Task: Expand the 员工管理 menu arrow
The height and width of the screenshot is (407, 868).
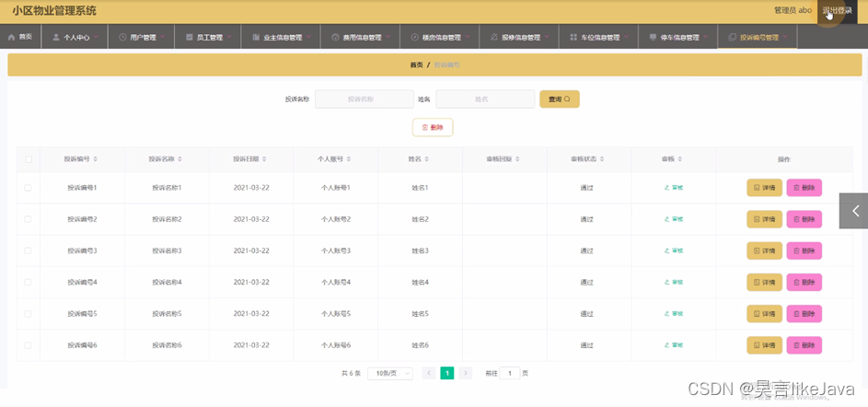Action: click(228, 37)
